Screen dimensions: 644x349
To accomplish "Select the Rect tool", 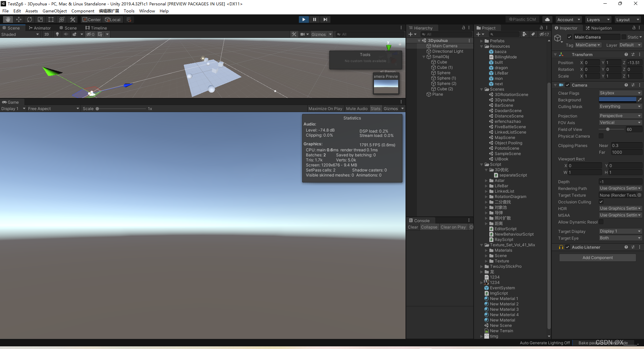I will tap(51, 19).
